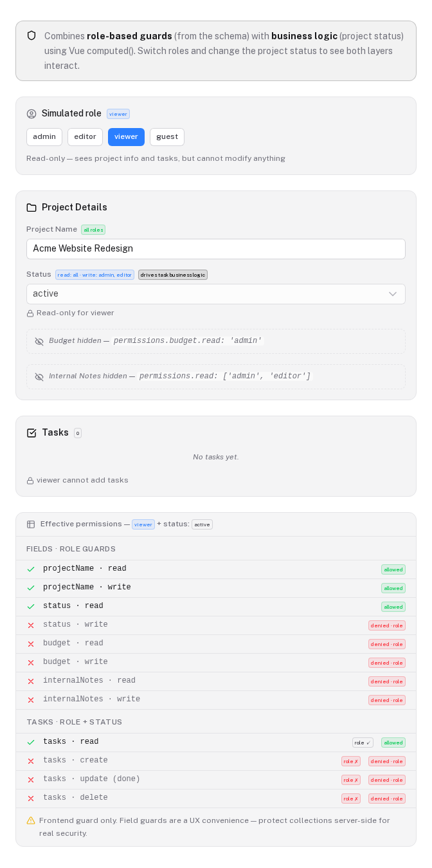Image resolution: width=432 pixels, height=868 pixels.
Task: Click denied · role badge on internalNotes · read row
Action: (x=387, y=681)
